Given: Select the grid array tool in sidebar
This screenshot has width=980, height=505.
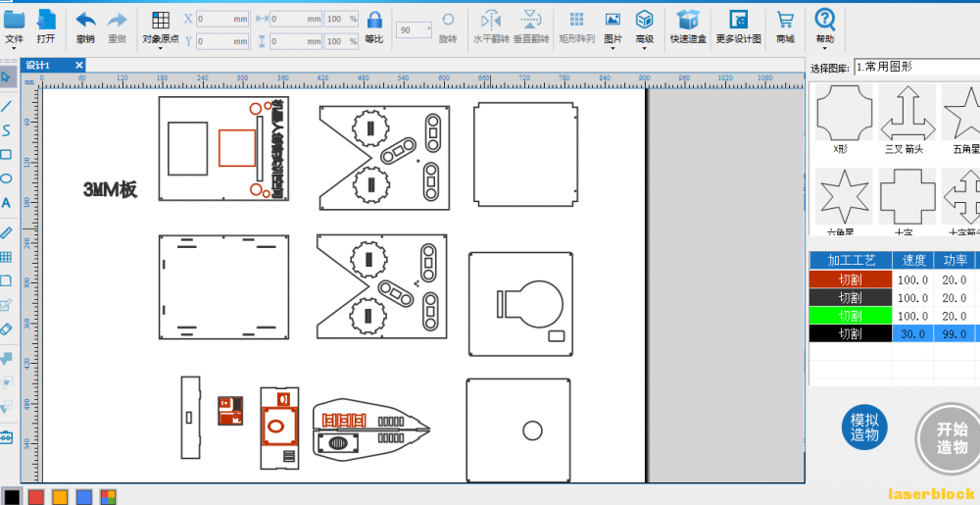Looking at the screenshot, I should [x=6, y=257].
